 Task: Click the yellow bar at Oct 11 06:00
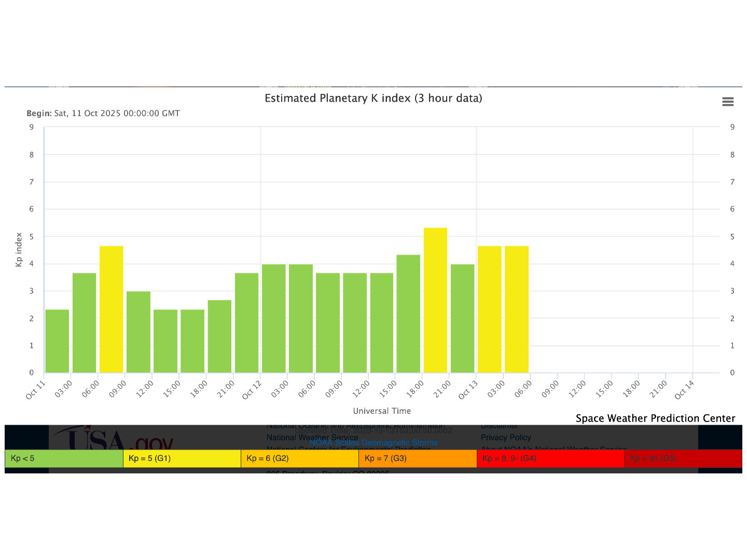click(111, 310)
